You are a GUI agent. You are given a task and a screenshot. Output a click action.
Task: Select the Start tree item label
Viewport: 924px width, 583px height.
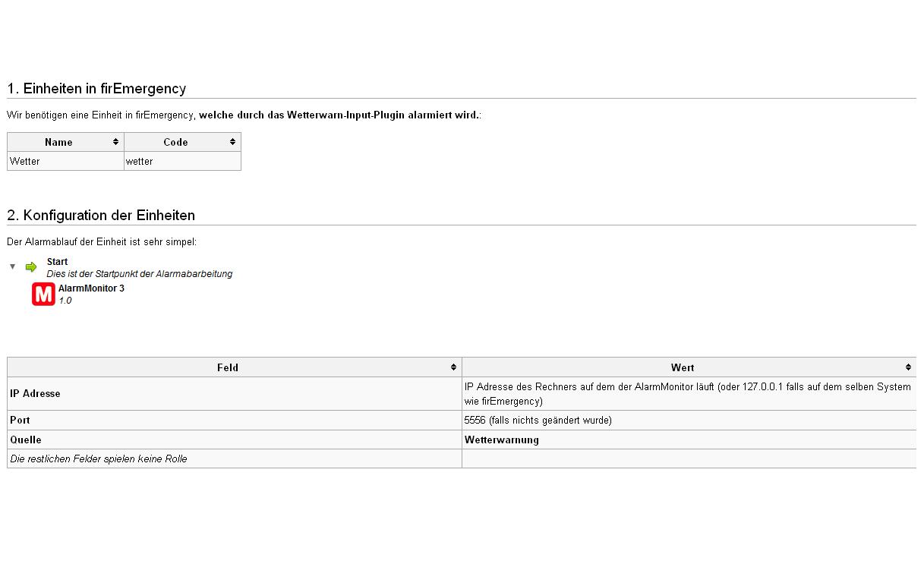pos(57,262)
